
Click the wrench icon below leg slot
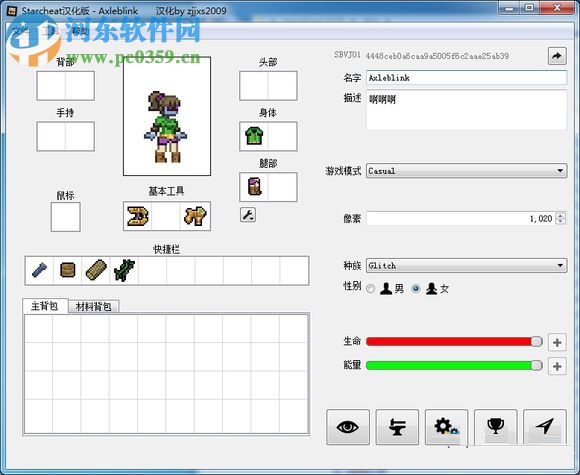pos(248,215)
